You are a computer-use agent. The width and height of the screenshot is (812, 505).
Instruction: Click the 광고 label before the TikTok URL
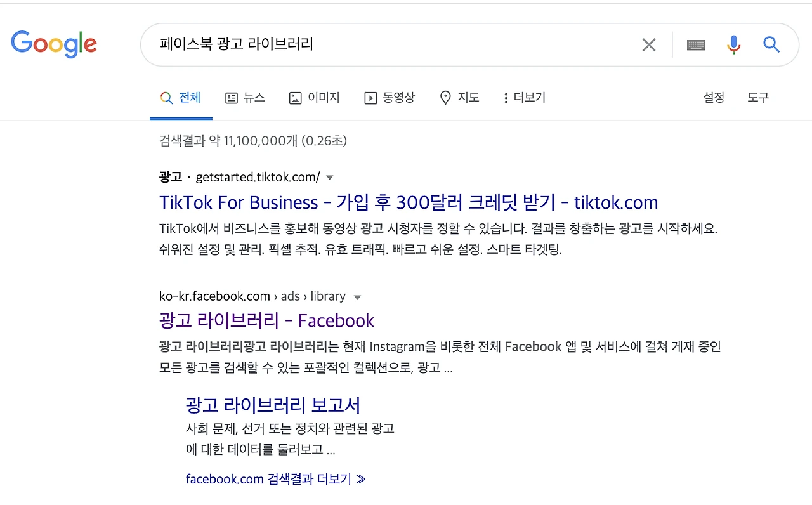(171, 177)
